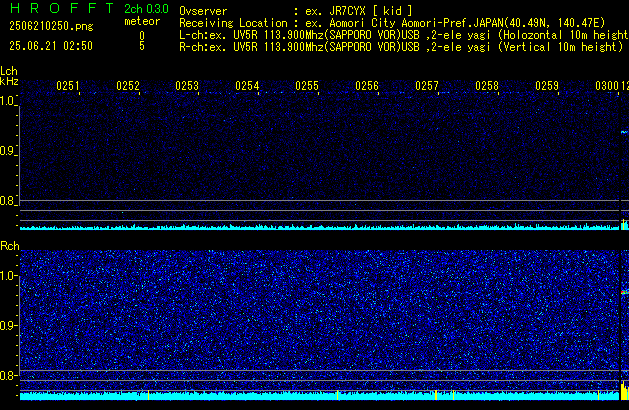Click the 0259 time marker
Viewport: 629px width, 410px height.
547,86
